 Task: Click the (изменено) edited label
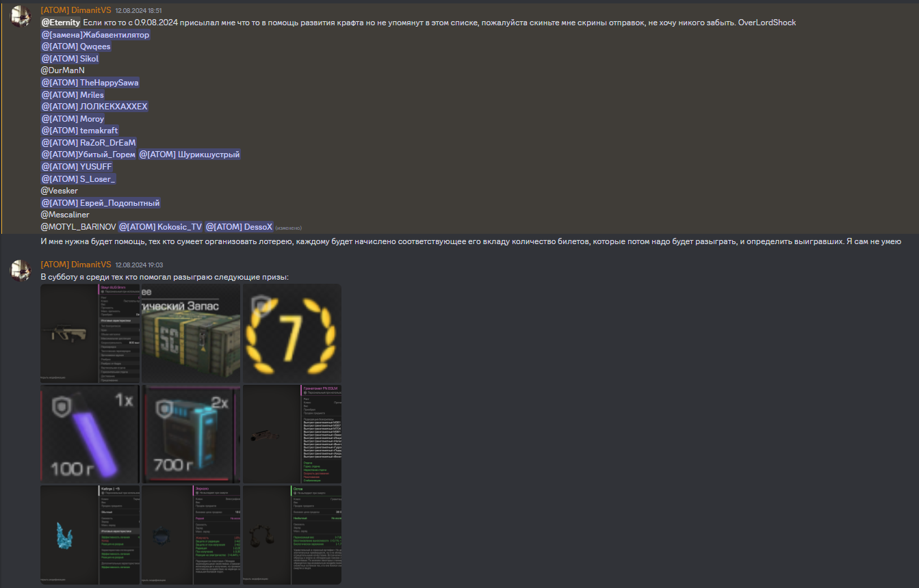click(289, 228)
